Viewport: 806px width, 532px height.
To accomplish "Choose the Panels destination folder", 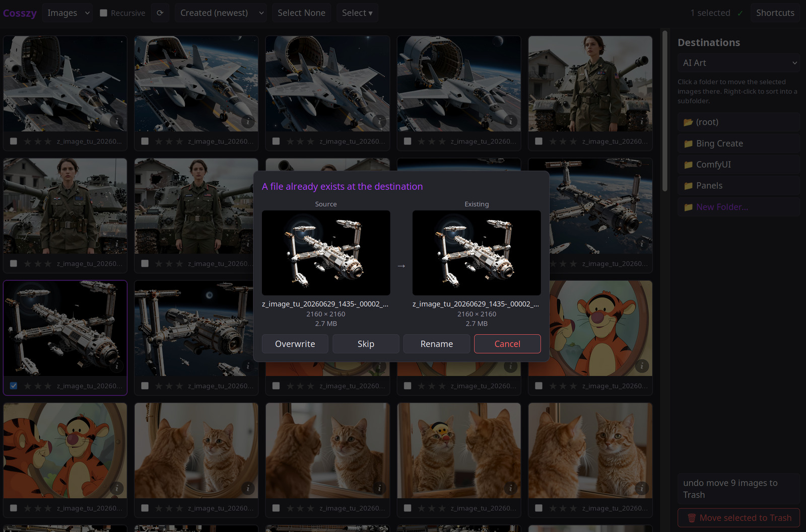I will [x=739, y=186].
